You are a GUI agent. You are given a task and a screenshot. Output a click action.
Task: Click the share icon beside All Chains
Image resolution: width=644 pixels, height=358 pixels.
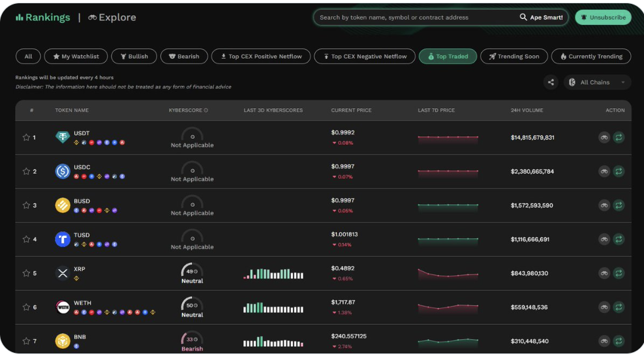(551, 82)
